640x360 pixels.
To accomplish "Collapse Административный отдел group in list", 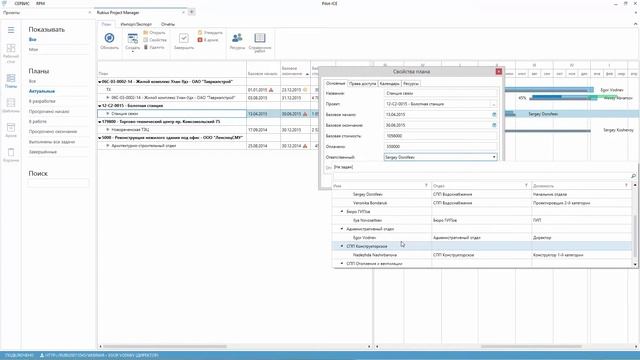I will [342, 229].
